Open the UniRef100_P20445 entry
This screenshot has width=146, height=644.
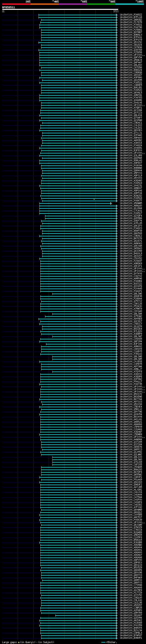[x=131, y=289]
